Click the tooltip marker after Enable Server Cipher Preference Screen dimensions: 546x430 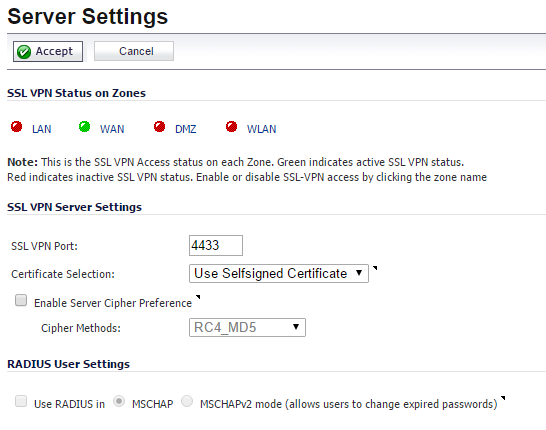pos(198,297)
